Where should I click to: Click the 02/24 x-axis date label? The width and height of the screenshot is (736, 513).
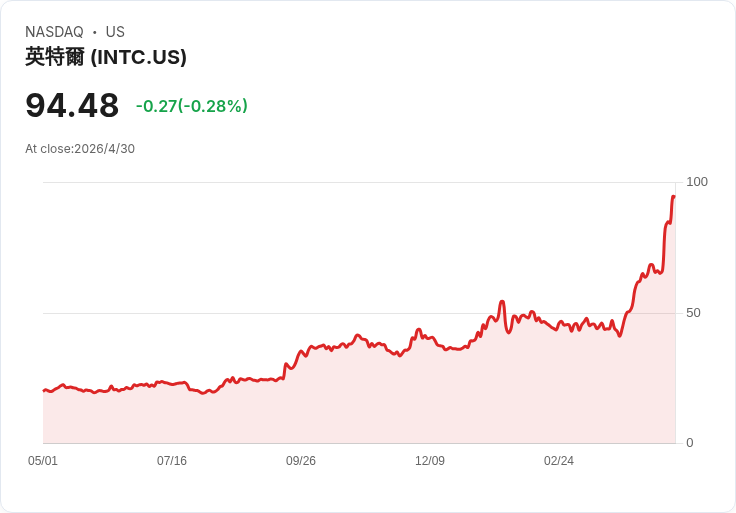pos(559,460)
